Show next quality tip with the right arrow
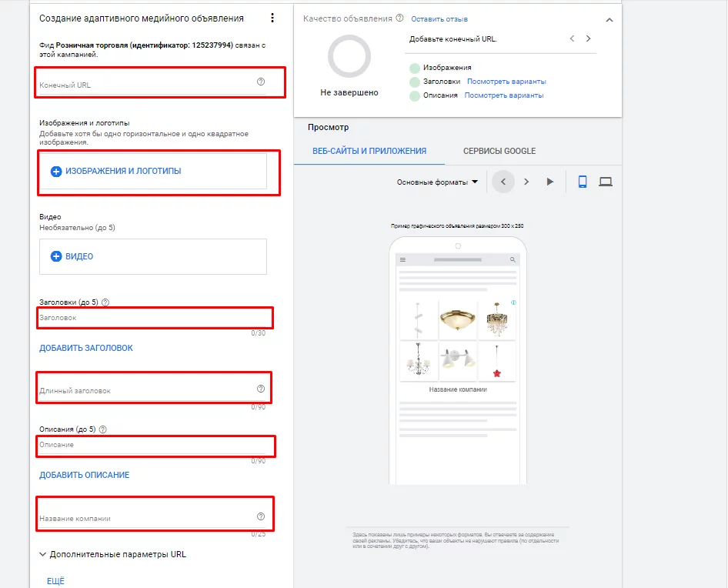The height and width of the screenshot is (588, 728). coord(588,38)
